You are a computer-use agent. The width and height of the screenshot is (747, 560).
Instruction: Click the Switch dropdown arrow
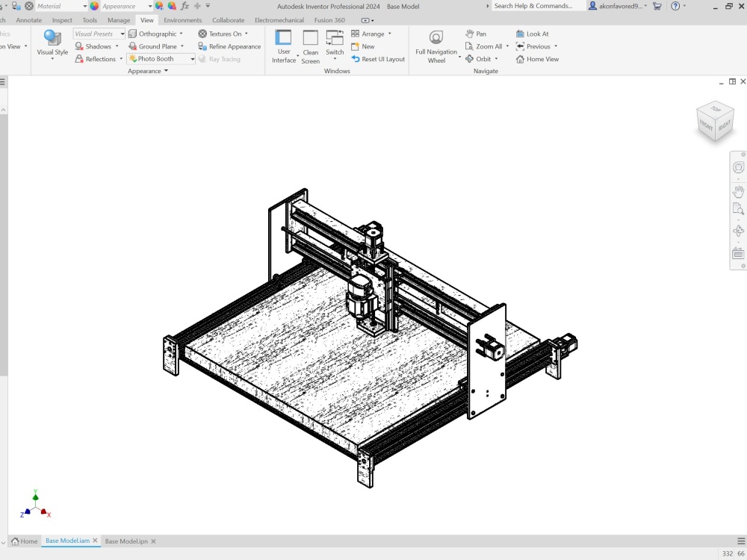point(335,59)
